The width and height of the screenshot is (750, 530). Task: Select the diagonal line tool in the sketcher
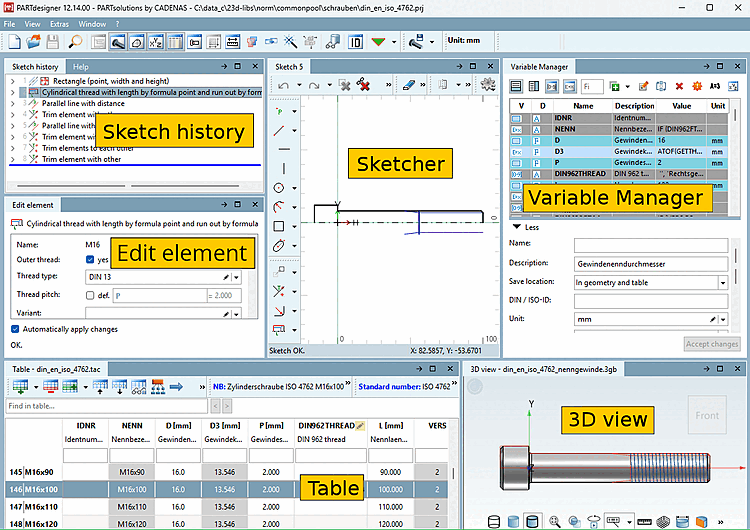pos(279,131)
